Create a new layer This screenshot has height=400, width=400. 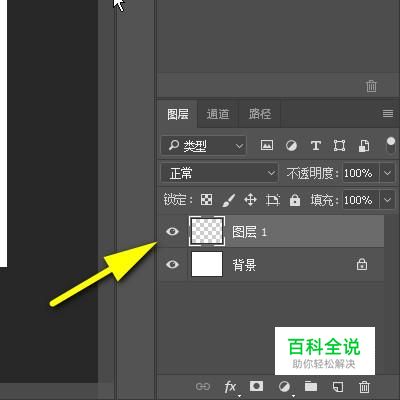(338, 387)
